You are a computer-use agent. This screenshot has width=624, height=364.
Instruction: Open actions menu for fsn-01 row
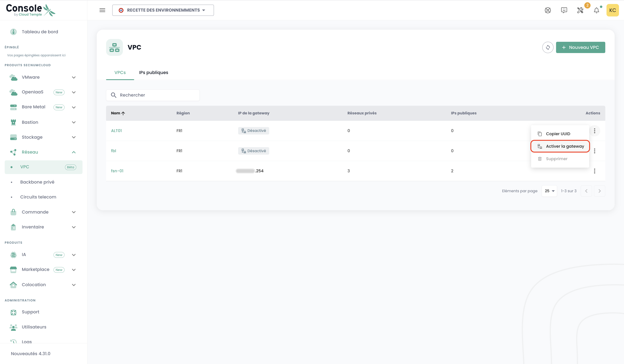594,171
